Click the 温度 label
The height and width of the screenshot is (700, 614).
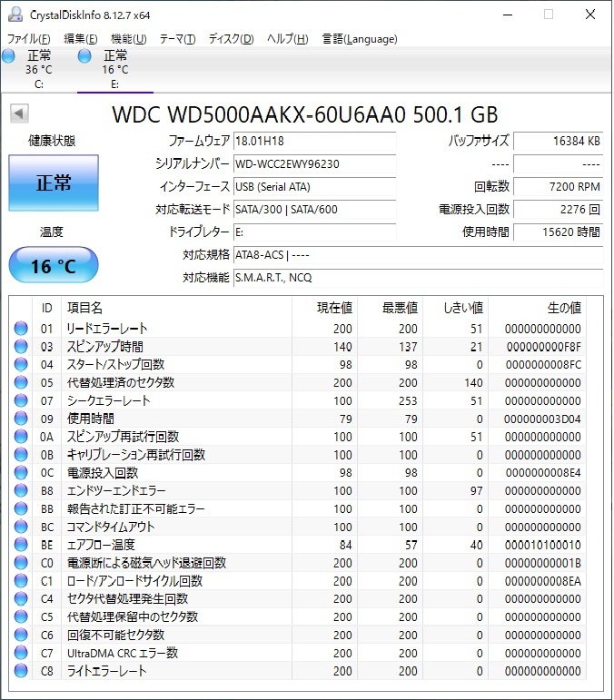(x=52, y=232)
